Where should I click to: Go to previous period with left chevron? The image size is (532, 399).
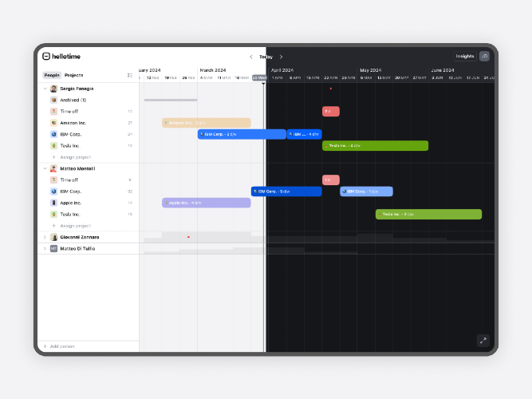tap(251, 57)
